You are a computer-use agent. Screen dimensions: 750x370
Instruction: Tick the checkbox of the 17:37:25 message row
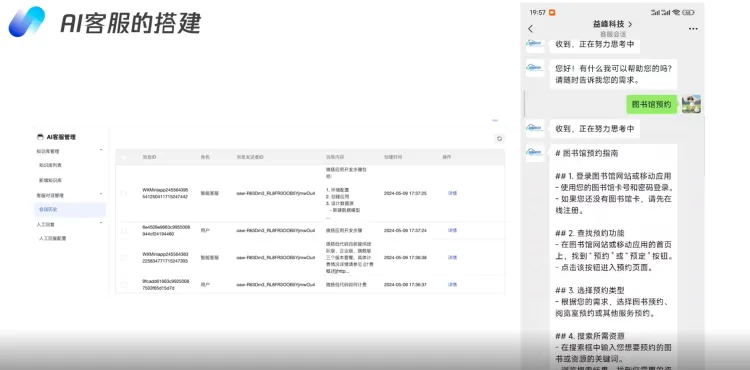coord(123,194)
